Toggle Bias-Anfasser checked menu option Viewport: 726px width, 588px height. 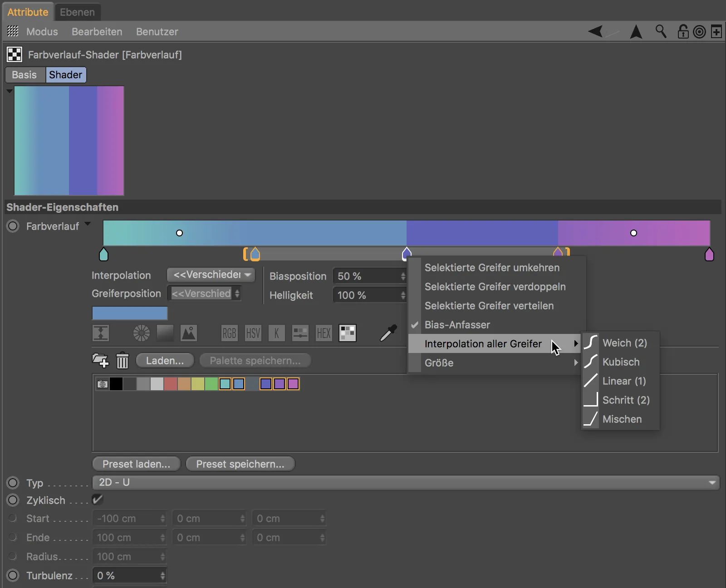[497, 324]
